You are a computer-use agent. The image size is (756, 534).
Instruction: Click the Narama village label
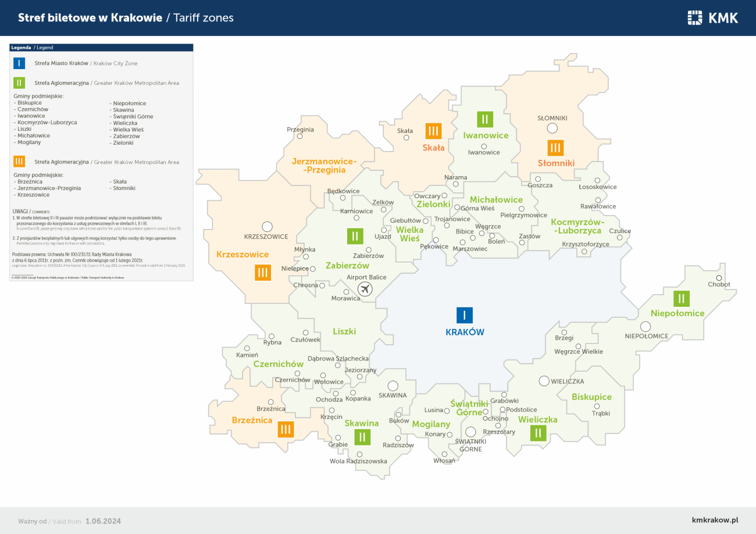click(455, 177)
